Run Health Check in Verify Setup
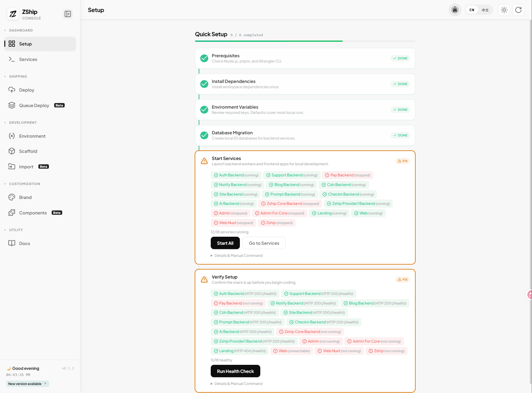This screenshot has height=393, width=532. point(235,371)
